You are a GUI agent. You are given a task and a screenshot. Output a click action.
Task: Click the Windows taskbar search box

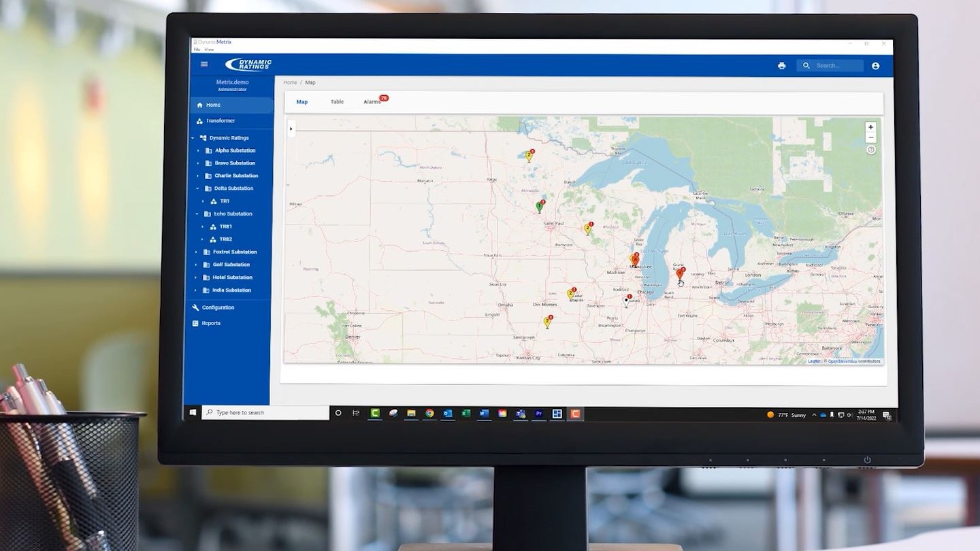point(265,413)
